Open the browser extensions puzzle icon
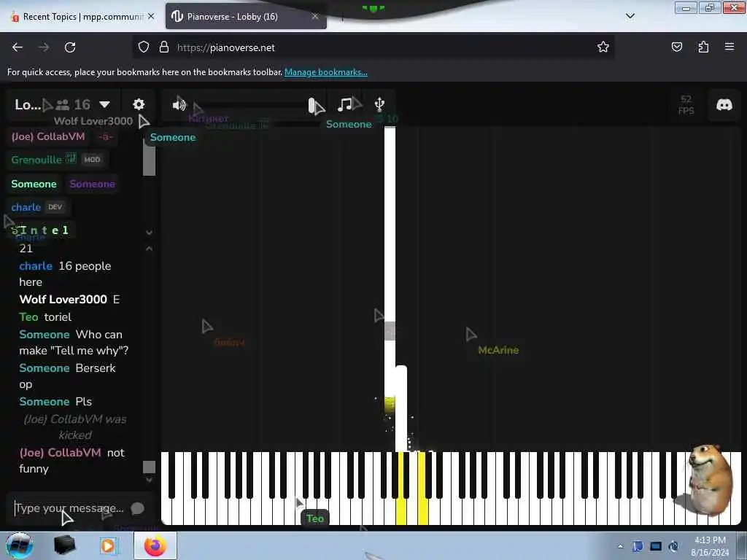Image resolution: width=747 pixels, height=560 pixels. click(703, 47)
